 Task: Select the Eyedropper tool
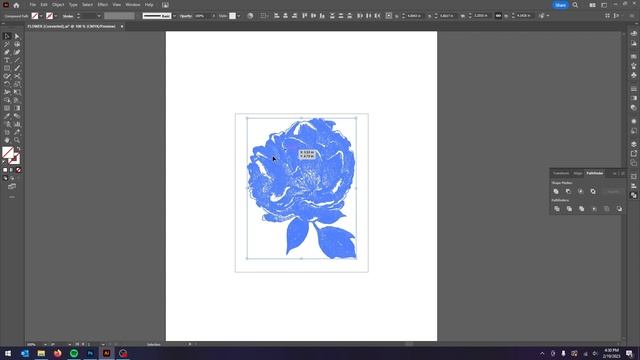click(x=7, y=116)
